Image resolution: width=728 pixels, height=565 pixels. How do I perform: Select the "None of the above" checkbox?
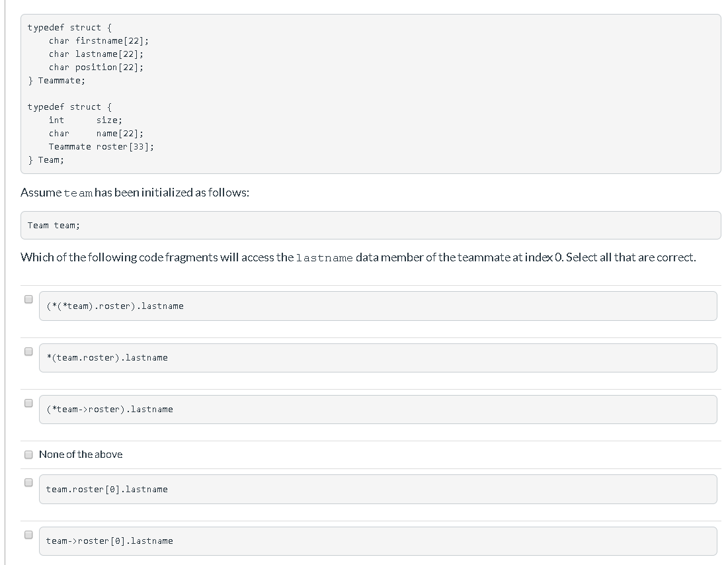pos(28,455)
